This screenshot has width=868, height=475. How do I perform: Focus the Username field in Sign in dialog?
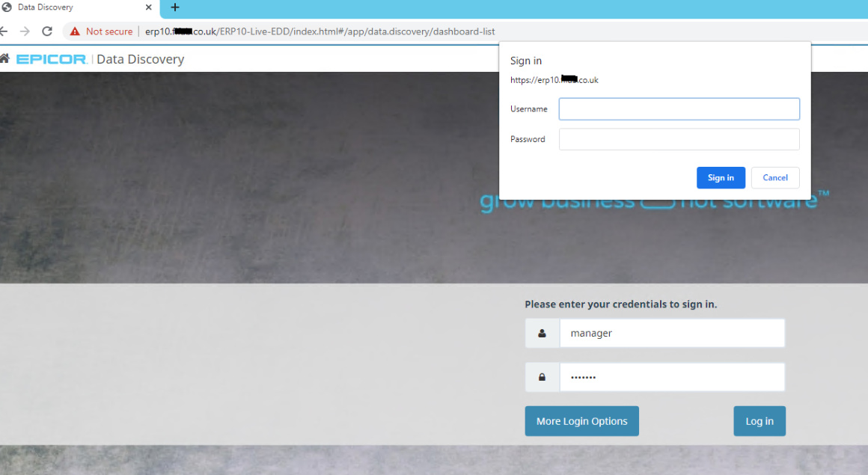679,109
